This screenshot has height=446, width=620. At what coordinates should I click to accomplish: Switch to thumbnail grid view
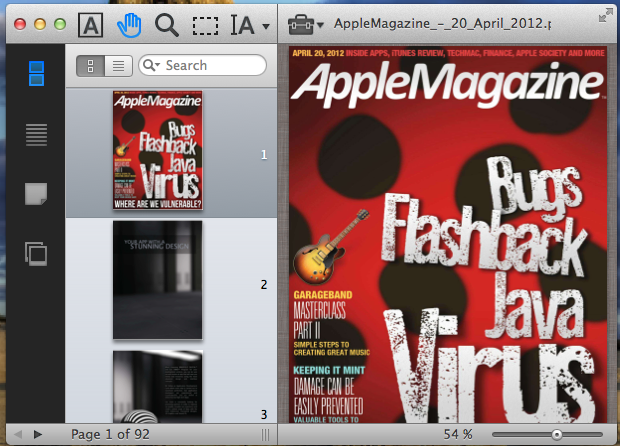[91, 66]
